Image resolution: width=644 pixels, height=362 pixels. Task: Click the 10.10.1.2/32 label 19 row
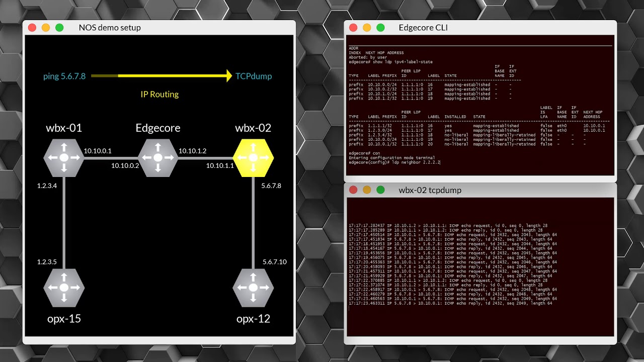point(430,99)
